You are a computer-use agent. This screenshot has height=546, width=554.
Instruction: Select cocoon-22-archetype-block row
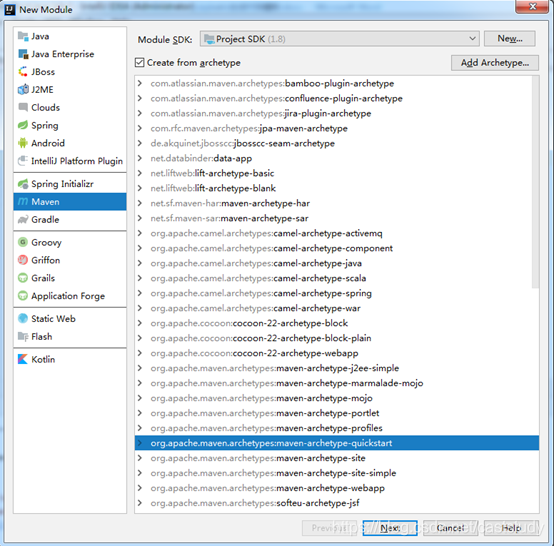coord(337,323)
